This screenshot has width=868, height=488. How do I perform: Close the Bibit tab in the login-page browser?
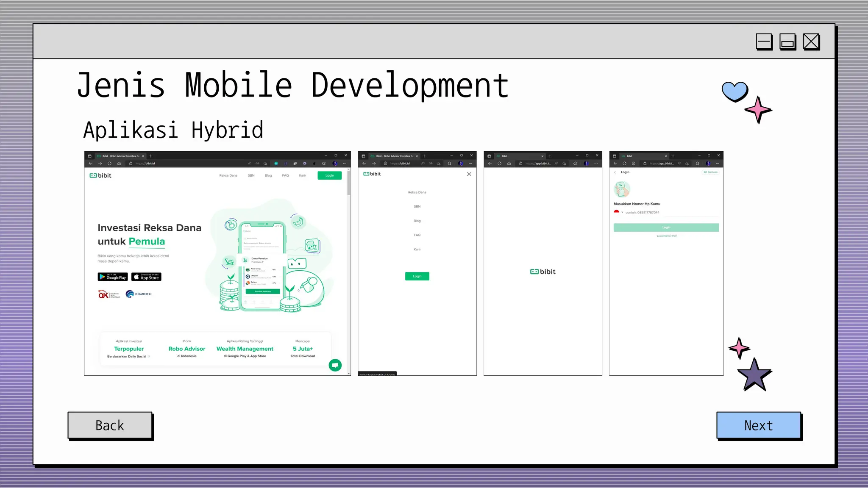pyautogui.click(x=666, y=156)
